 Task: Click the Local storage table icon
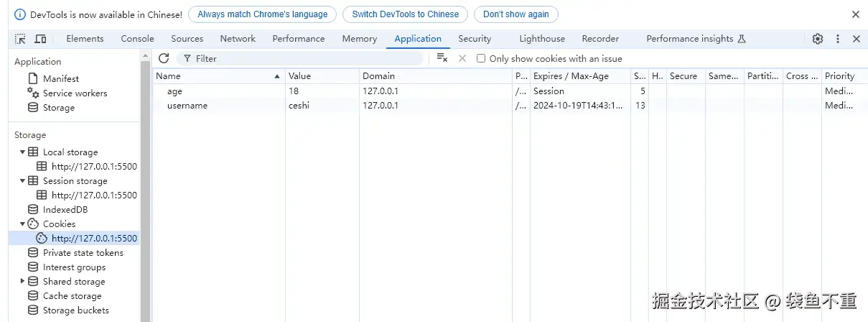tap(33, 152)
